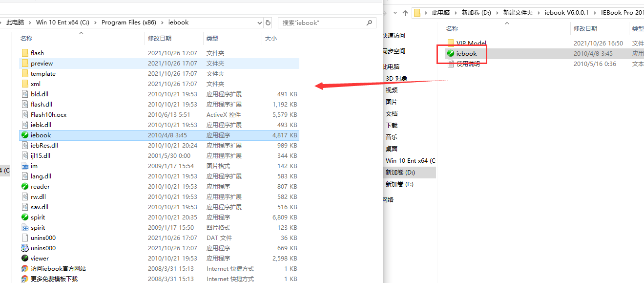Select 桌面 in navigation pane
Screen dimensions: 644x283
(392, 149)
